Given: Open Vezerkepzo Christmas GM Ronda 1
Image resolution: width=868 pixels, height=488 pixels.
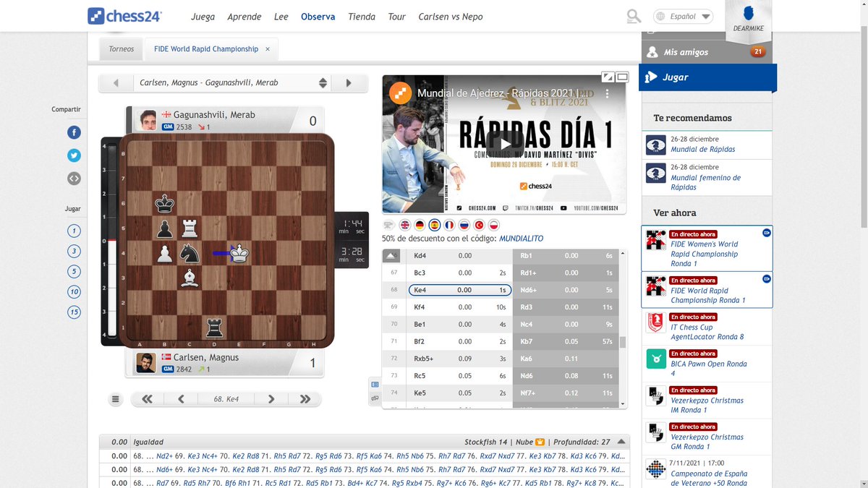Looking at the screenshot, I should point(707,437).
